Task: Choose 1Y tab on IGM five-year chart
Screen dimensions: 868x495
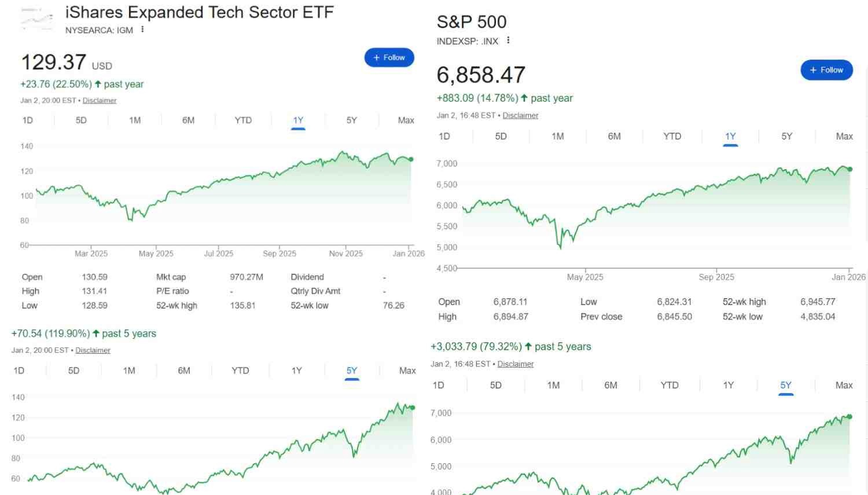Action: click(x=297, y=371)
